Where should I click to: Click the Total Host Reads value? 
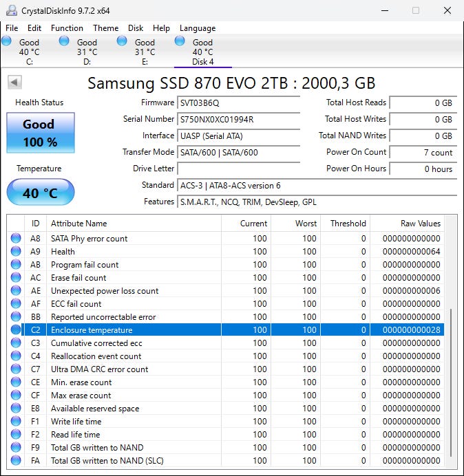point(423,103)
